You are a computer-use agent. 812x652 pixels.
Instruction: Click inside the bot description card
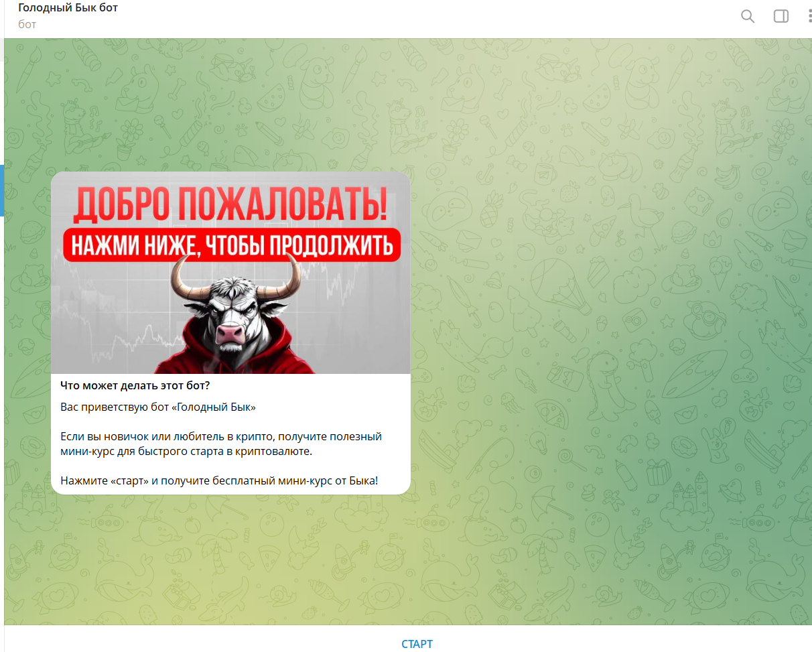click(x=230, y=436)
